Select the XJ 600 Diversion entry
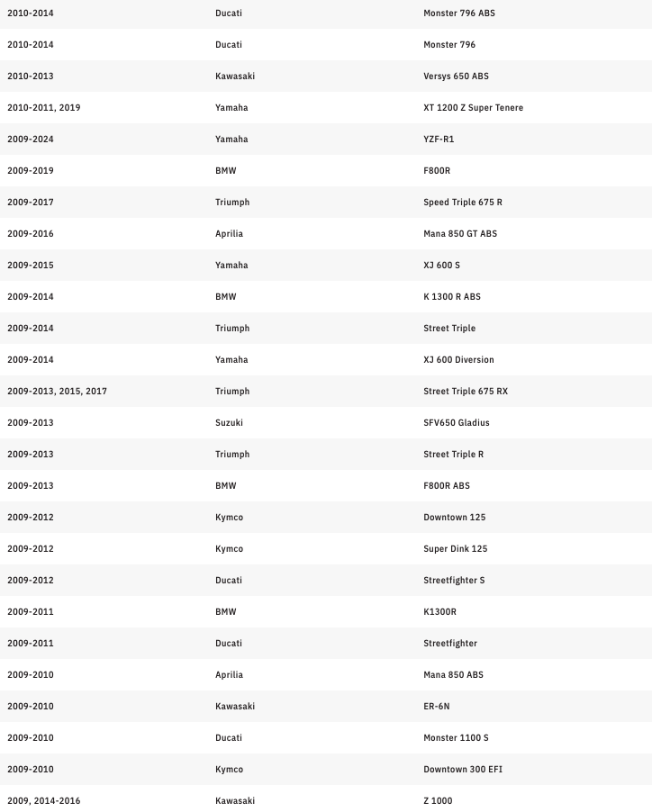 pyautogui.click(x=458, y=360)
